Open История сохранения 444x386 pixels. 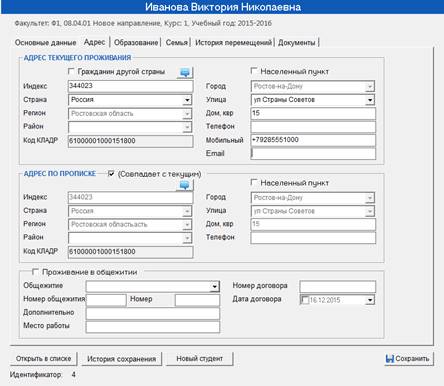[x=122, y=359]
